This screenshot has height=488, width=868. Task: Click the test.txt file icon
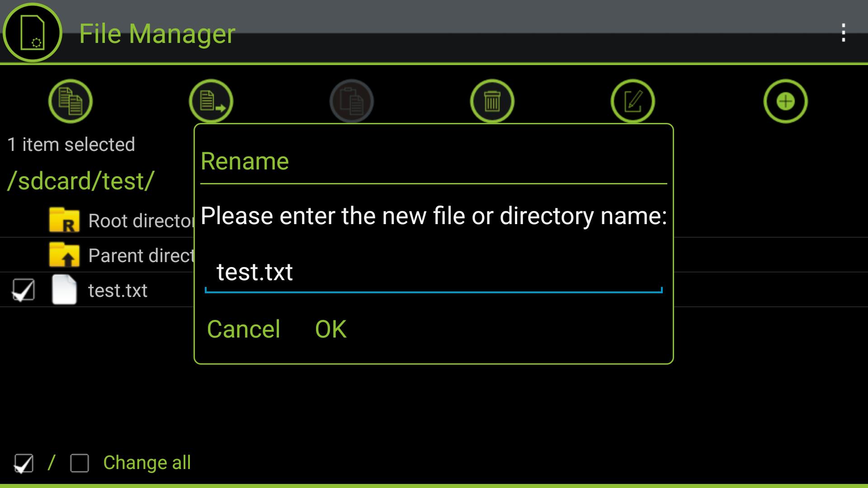tap(64, 290)
